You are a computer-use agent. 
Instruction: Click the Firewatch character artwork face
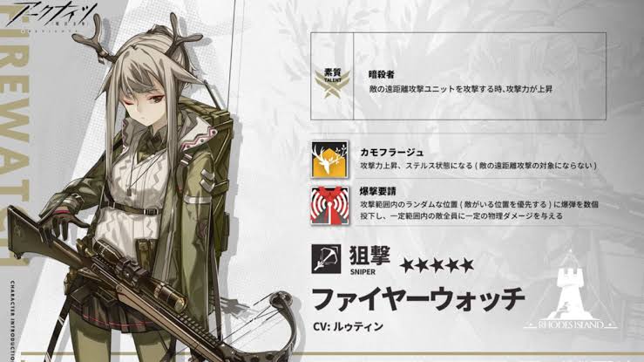coord(146,103)
